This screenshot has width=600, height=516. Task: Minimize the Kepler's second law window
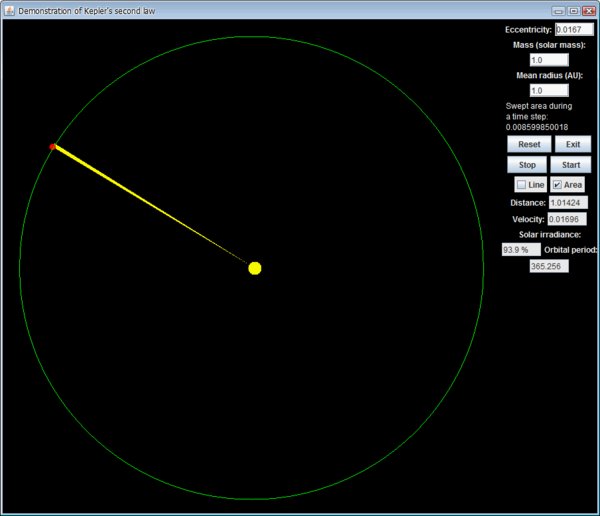tap(558, 11)
